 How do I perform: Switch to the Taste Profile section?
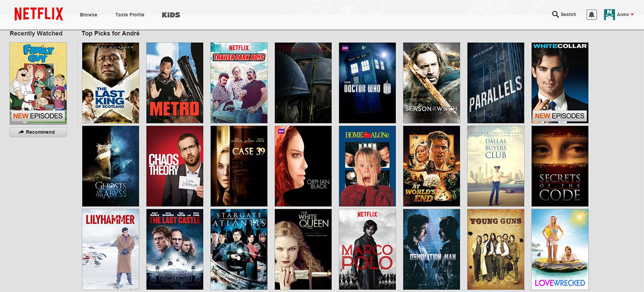129,15
